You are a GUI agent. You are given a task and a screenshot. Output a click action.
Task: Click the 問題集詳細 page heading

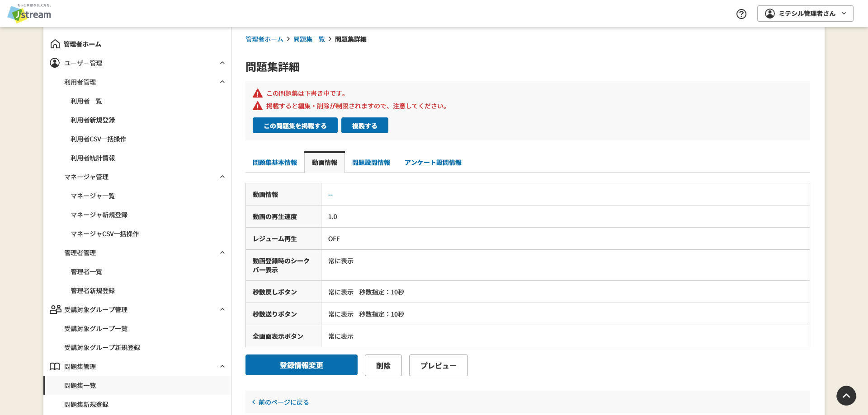[273, 67]
